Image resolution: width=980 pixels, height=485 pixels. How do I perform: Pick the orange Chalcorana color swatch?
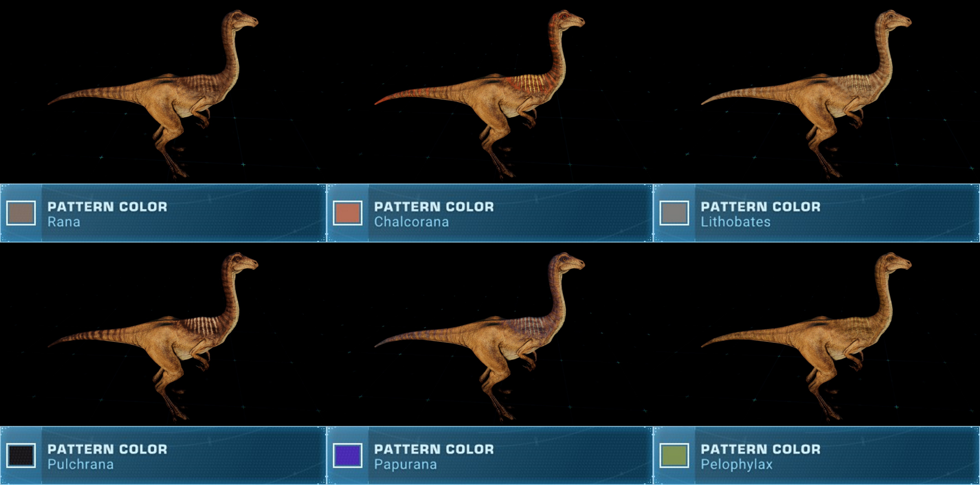pos(348,213)
